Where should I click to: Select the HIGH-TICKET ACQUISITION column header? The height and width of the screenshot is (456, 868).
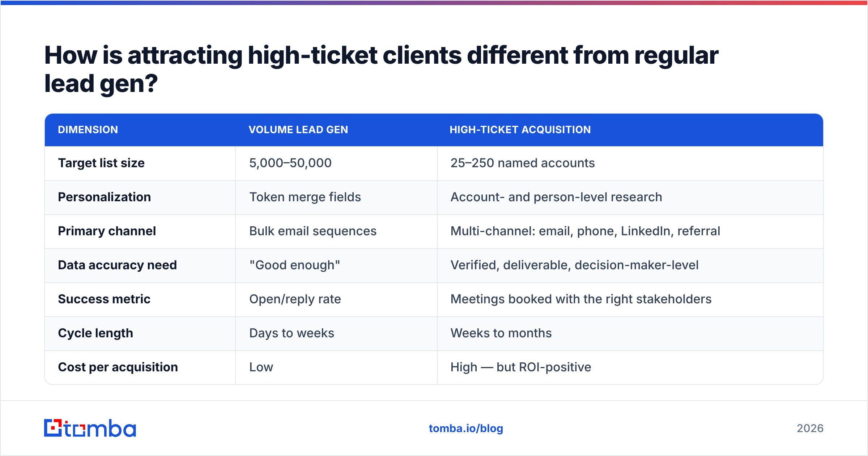(520, 130)
